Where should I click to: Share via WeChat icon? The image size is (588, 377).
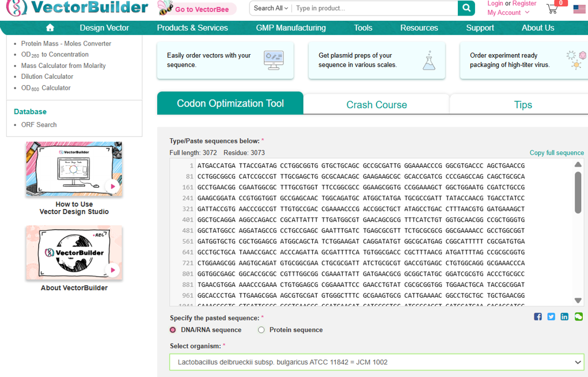(578, 317)
